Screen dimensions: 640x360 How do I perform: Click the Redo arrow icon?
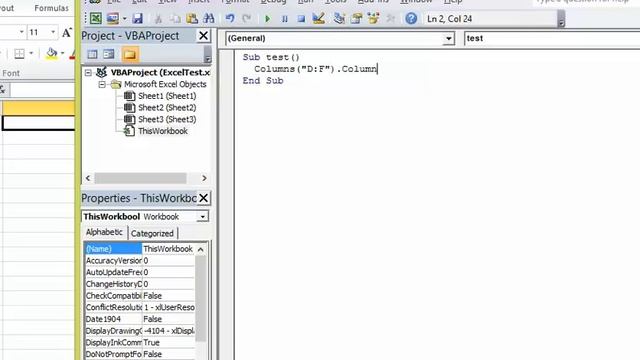point(247,18)
